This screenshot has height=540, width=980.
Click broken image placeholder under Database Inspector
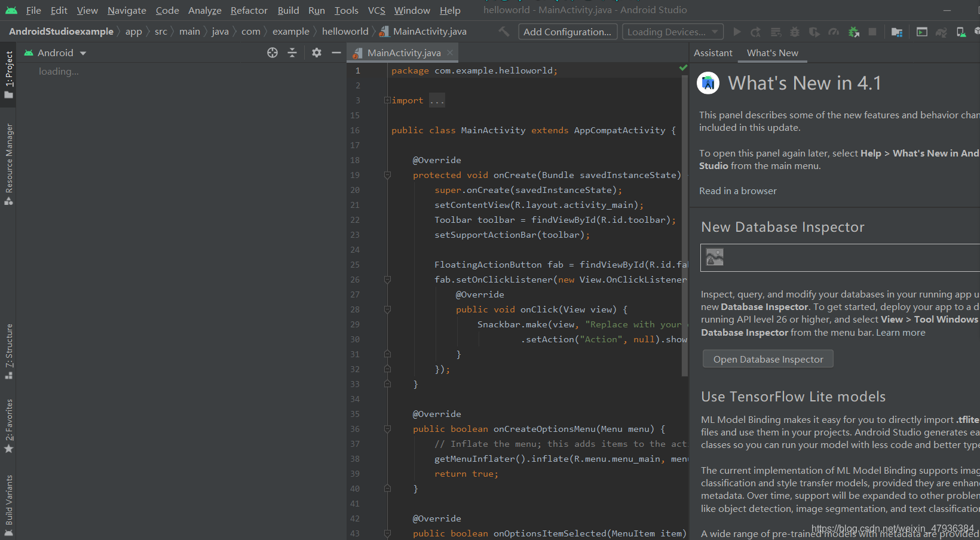coord(715,257)
